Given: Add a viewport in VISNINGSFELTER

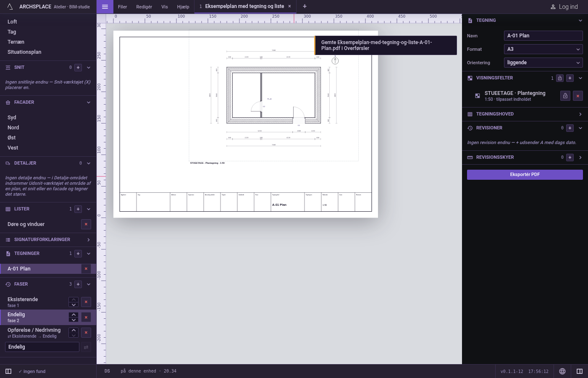Looking at the screenshot, I should 570,78.
